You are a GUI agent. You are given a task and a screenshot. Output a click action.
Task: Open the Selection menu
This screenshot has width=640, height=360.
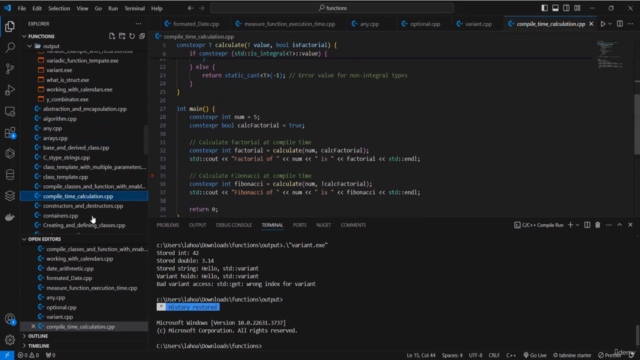point(59,8)
